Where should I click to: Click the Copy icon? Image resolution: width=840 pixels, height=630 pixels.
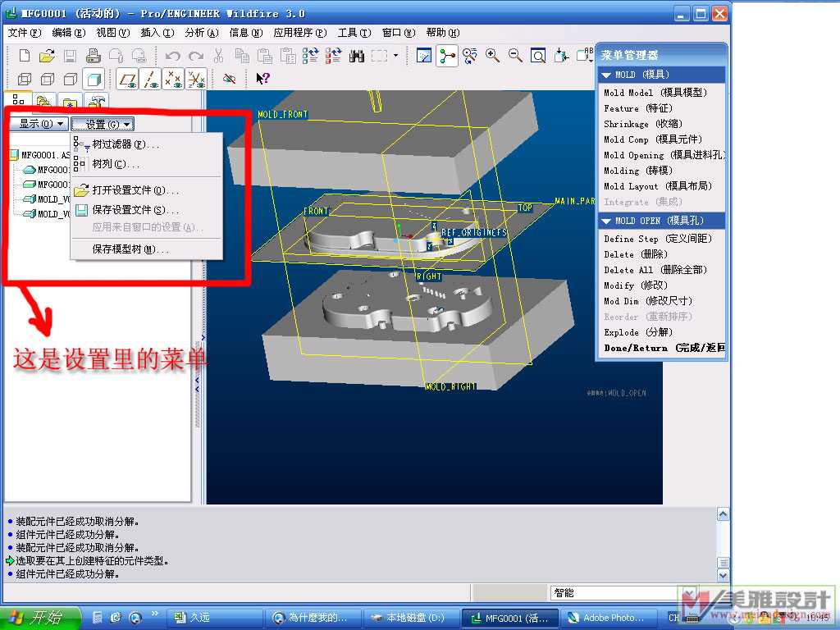point(242,55)
